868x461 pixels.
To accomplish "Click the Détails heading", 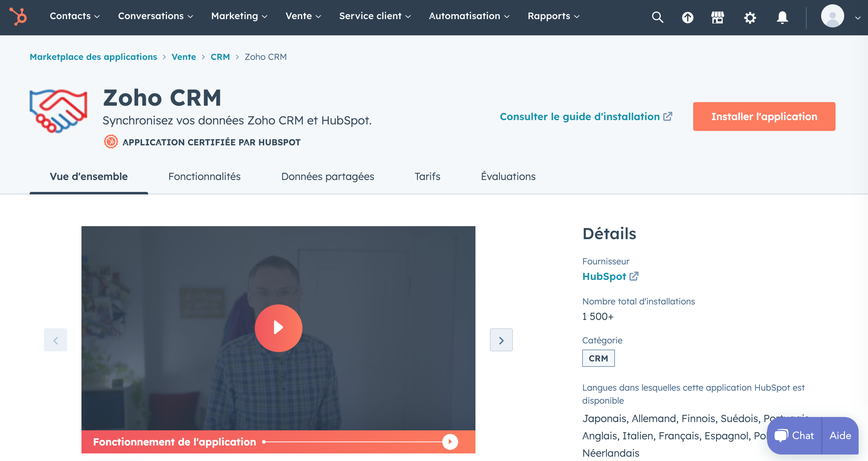I will click(610, 234).
